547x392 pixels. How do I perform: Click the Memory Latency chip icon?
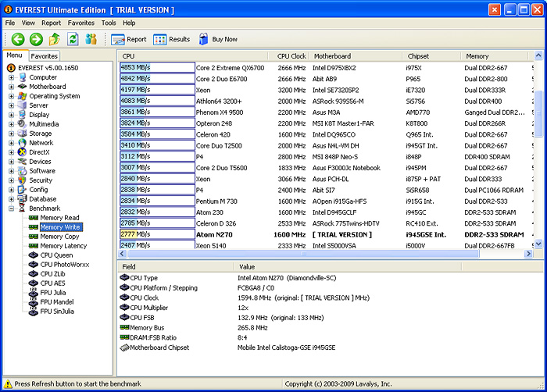point(34,246)
